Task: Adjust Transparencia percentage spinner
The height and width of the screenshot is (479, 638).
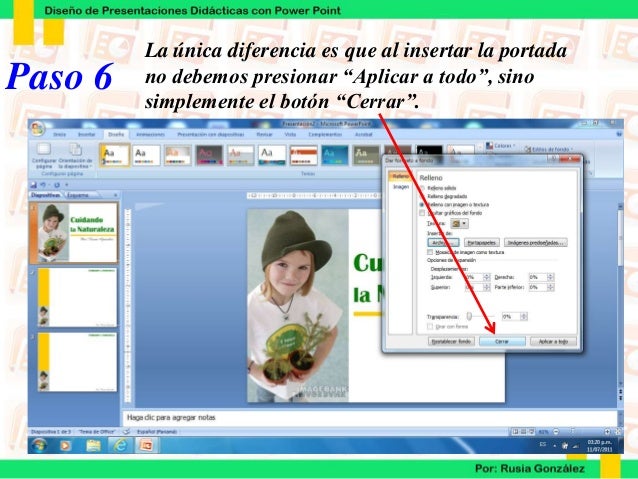Action: coord(524,316)
